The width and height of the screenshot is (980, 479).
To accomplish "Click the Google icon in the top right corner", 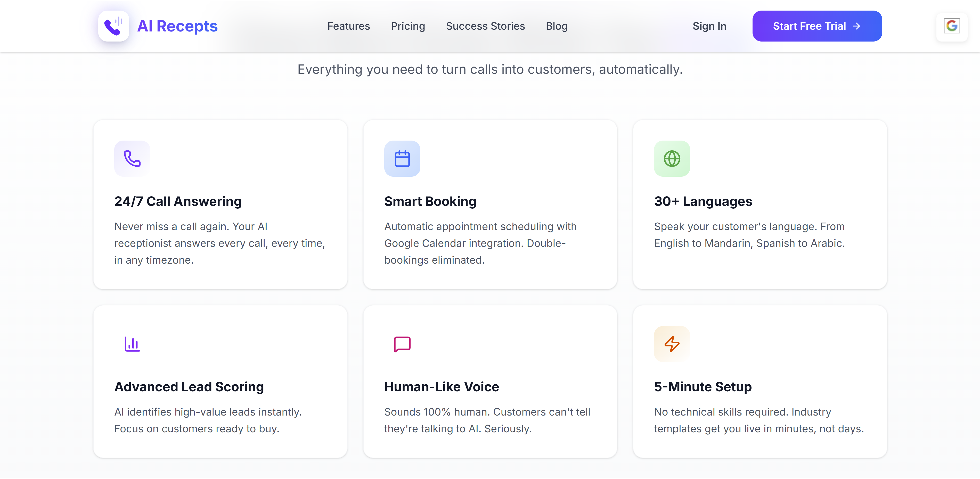I will click(952, 26).
